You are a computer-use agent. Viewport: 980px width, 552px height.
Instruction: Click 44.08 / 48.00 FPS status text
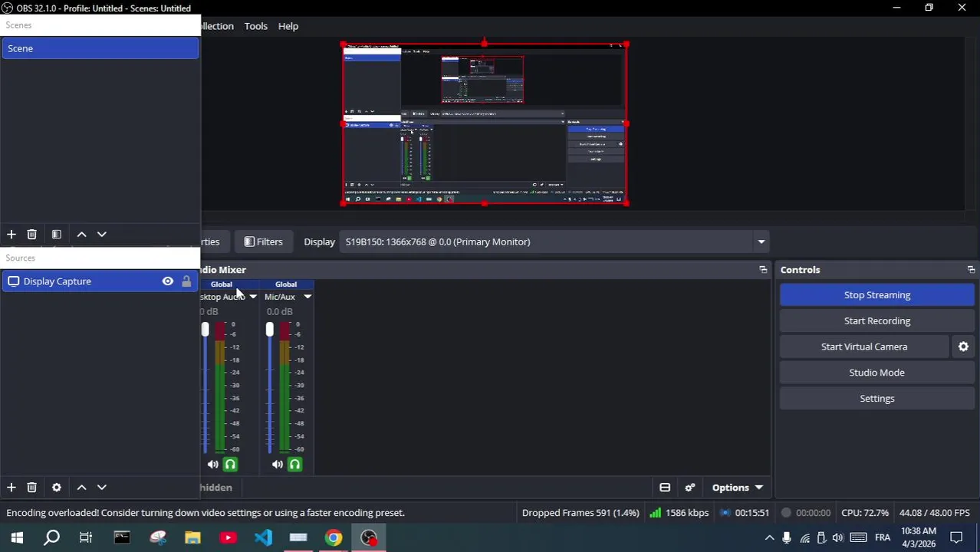935,513
